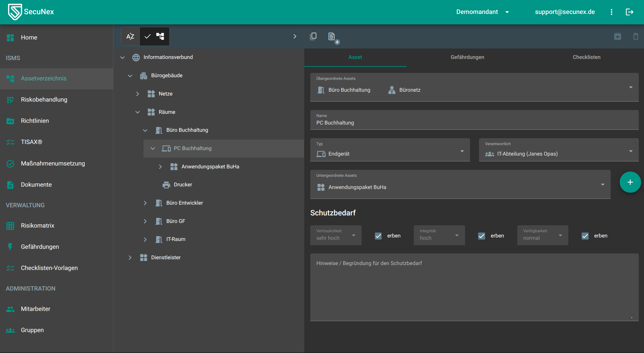This screenshot has width=644, height=353.
Task: Open the Typ Endgerät dropdown
Action: [390, 151]
